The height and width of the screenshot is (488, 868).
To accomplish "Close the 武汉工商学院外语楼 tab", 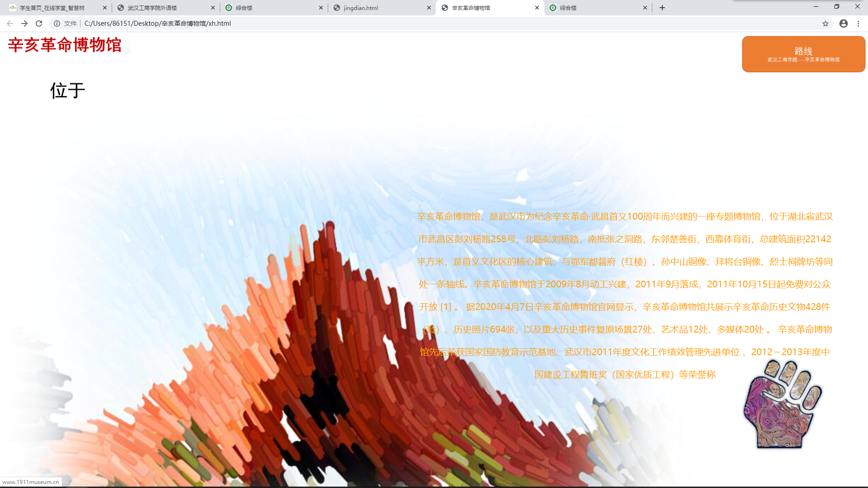I will coord(213,8).
